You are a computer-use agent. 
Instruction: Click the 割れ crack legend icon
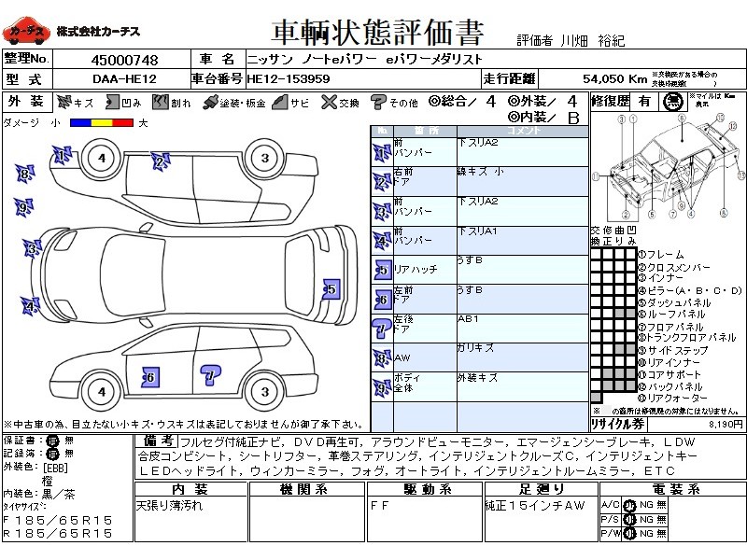point(161,102)
